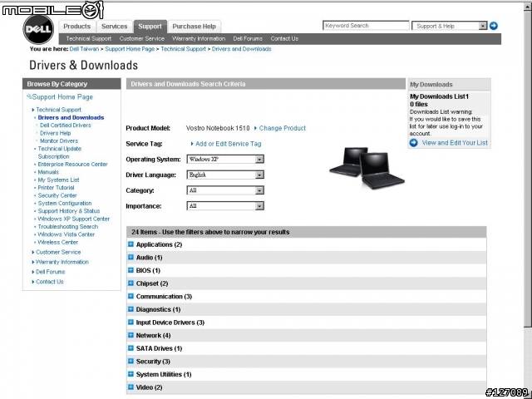Switch to the Services tab

(x=115, y=27)
